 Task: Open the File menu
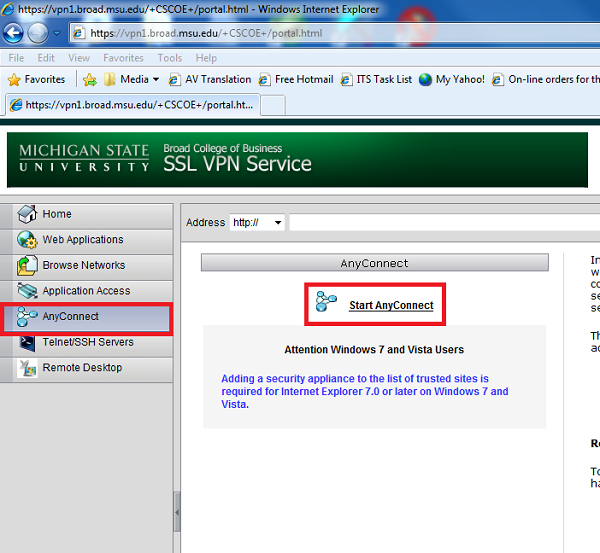pyautogui.click(x=16, y=58)
